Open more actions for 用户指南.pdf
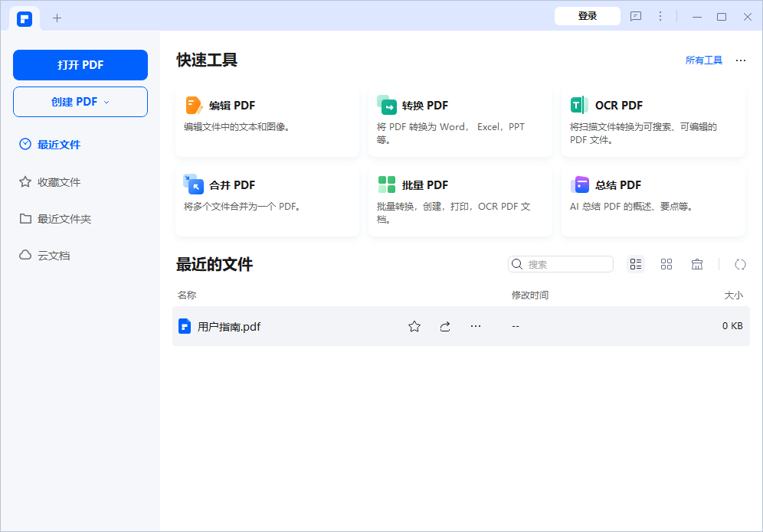Viewport: 763px width, 532px height. (476, 325)
